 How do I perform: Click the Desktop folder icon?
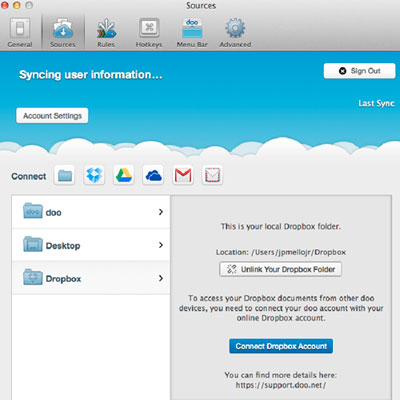tap(33, 244)
